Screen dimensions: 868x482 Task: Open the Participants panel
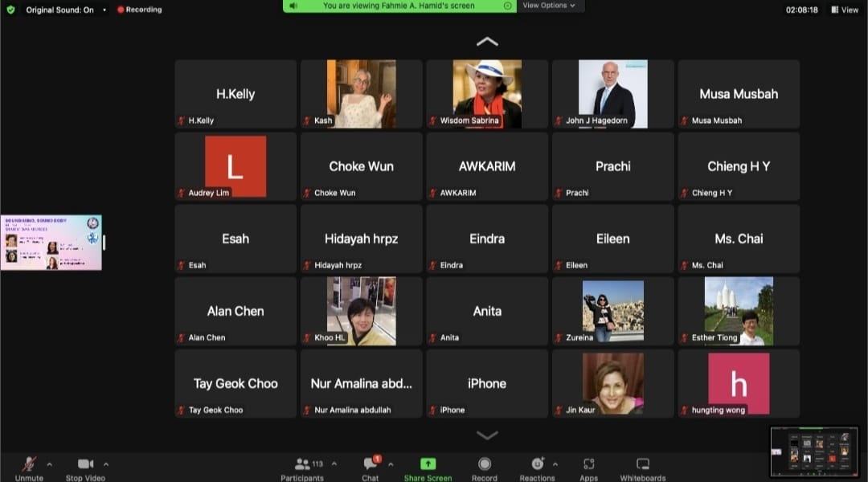click(x=302, y=464)
